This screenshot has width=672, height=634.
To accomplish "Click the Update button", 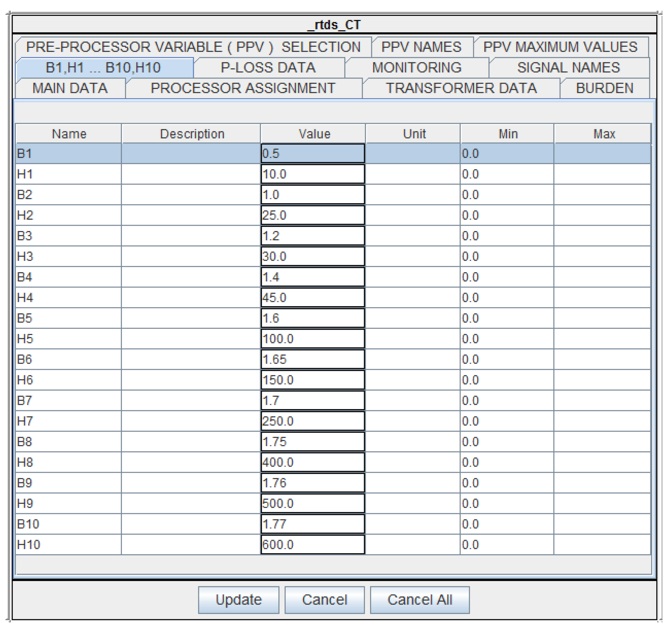I will pos(239,600).
